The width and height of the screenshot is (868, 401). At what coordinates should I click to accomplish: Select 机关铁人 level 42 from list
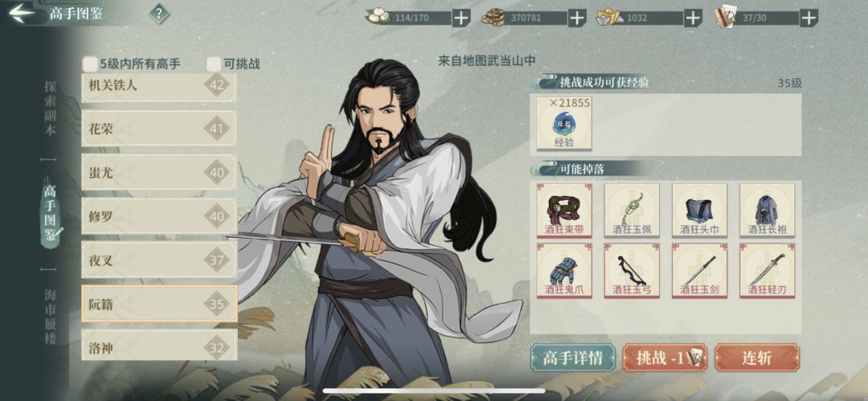coord(159,87)
